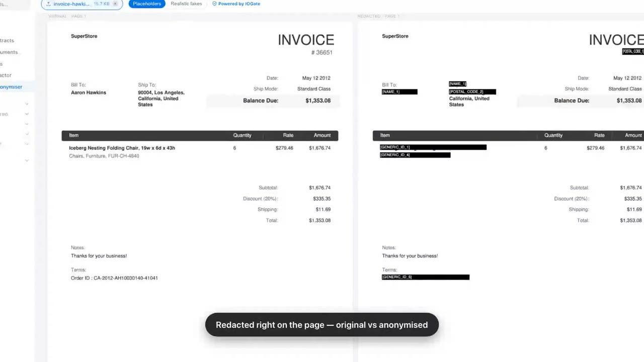Click the Shipping label in the redacted invoice
644x362 pixels.
coord(579,210)
